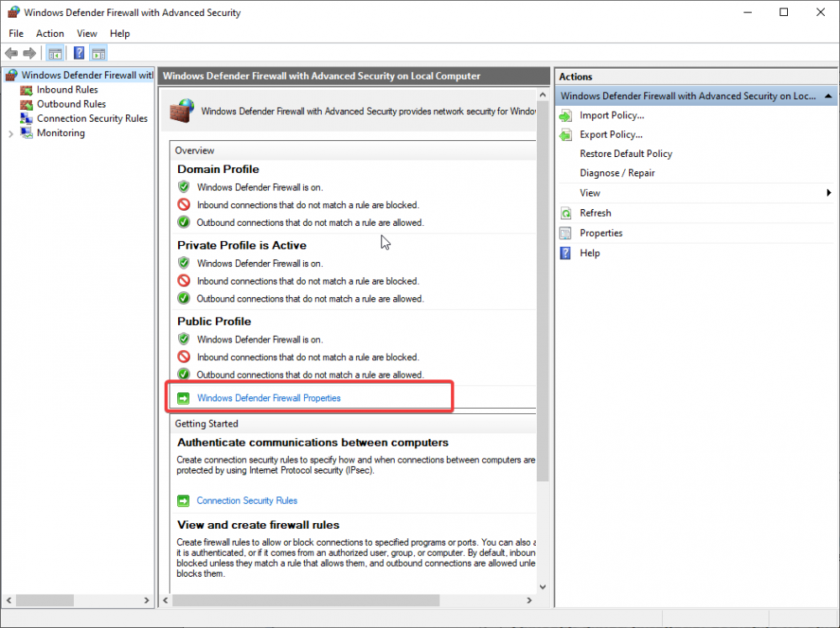
Task: Click the center pane vertical scrollbar thumb
Action: [x=543, y=292]
